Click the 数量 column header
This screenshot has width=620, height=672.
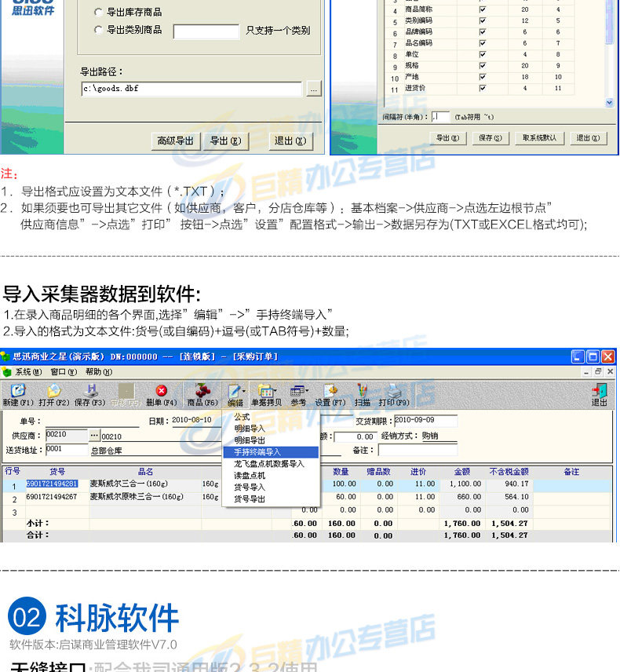(x=341, y=472)
